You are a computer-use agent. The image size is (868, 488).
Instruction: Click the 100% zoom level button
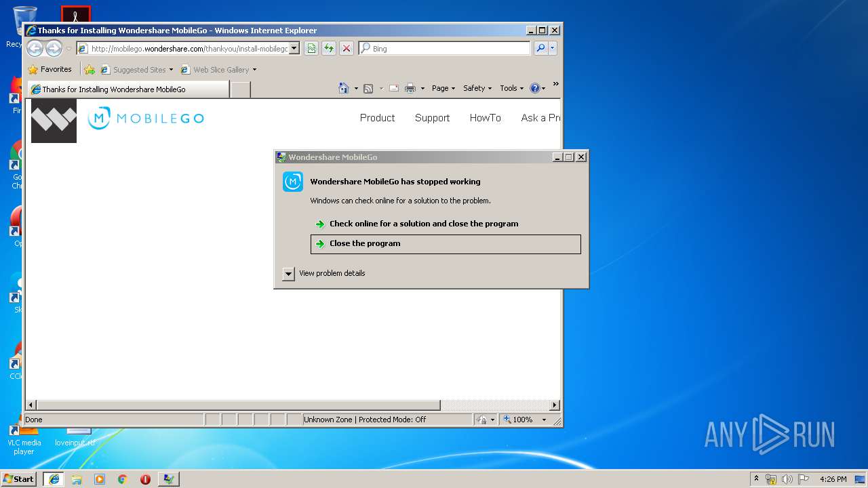pos(518,420)
